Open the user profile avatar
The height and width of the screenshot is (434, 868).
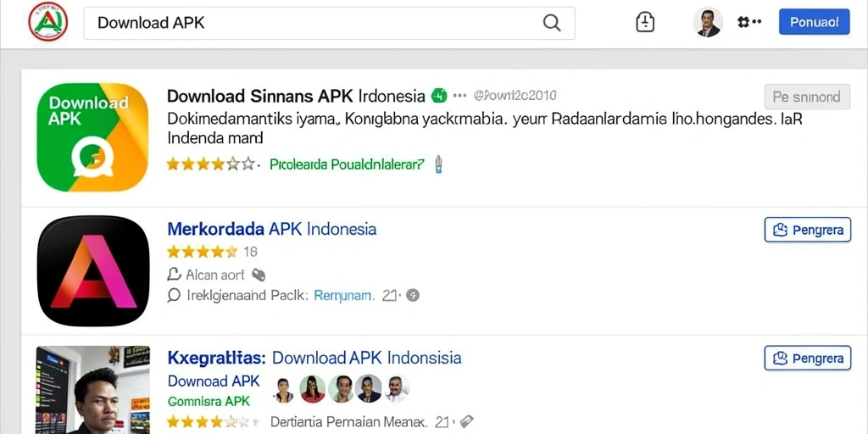pos(708,22)
